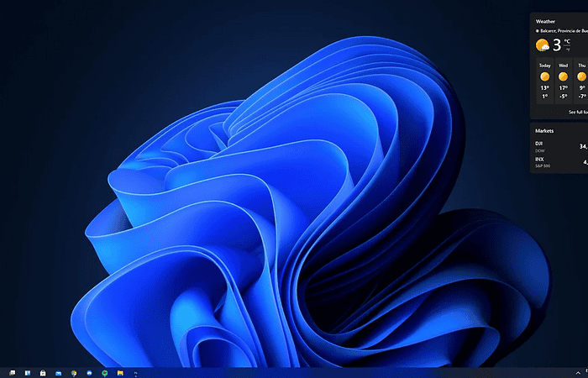
Task: Click the current weather partly sunny icon
Action: pyautogui.click(x=543, y=45)
